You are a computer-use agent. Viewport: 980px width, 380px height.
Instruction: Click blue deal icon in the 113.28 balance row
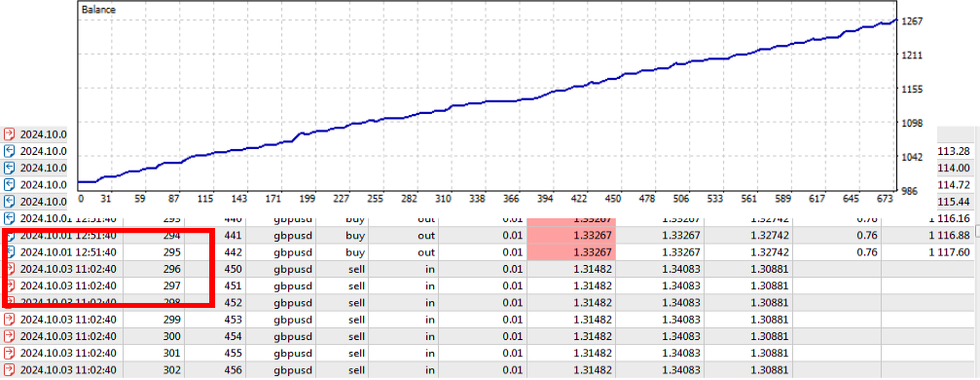(10, 151)
